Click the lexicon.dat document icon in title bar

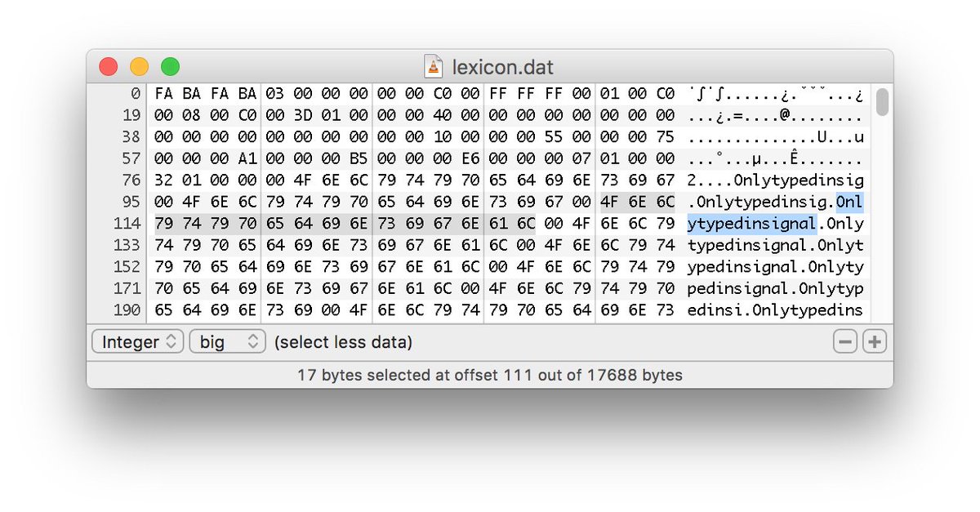click(x=433, y=66)
